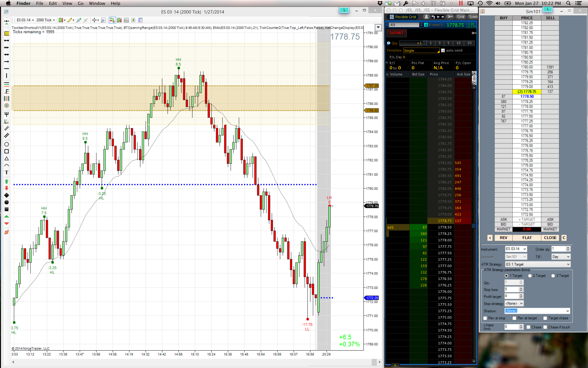This screenshot has height=368, width=588.
Task: Zoom in the price ladder
Action: (x=474, y=73)
